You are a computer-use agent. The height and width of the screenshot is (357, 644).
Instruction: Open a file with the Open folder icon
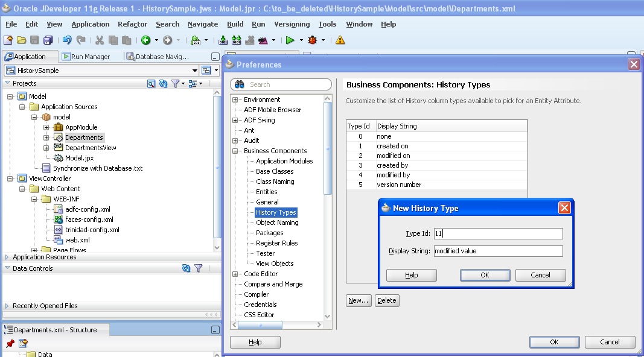[21, 40]
